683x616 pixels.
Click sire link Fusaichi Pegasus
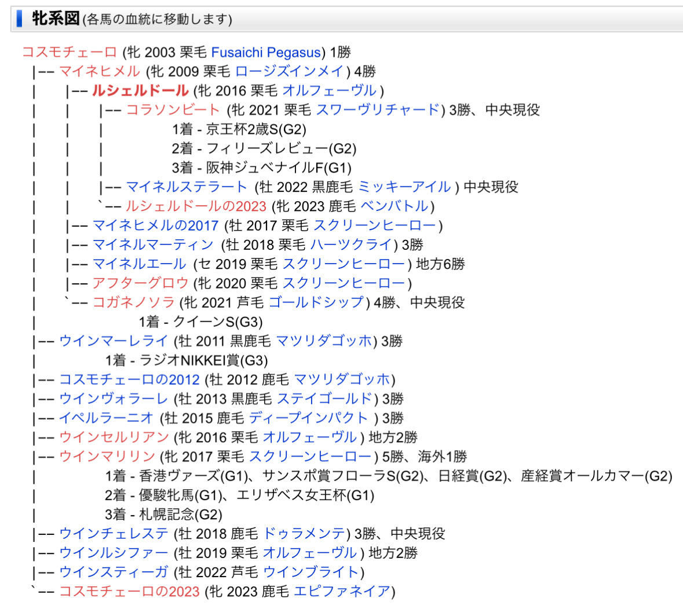click(265, 52)
